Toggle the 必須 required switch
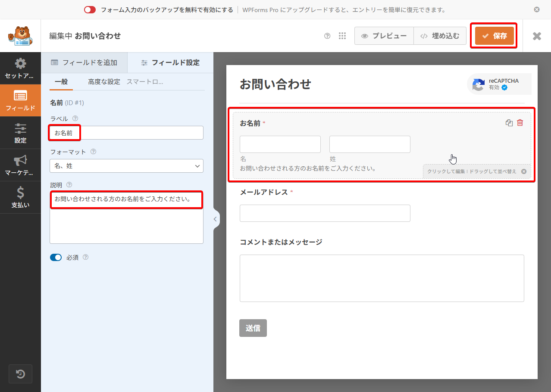 (x=56, y=258)
